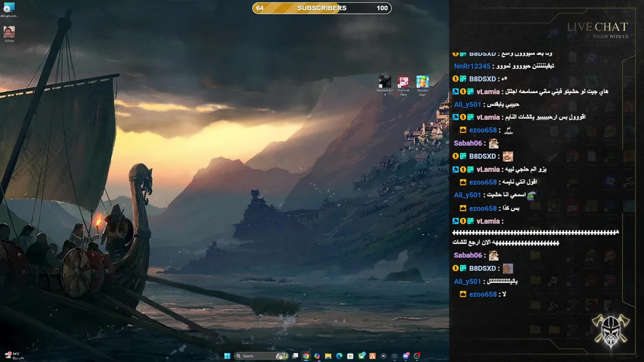The image size is (644, 362).
Task: Click the username NnRr12345 in live chat
Action: pos(472,66)
